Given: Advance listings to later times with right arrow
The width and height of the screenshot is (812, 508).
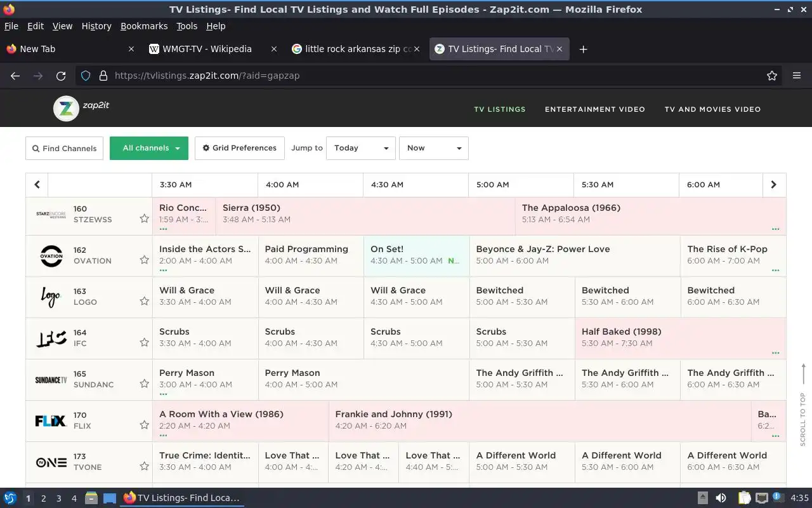Looking at the screenshot, I should coord(773,185).
